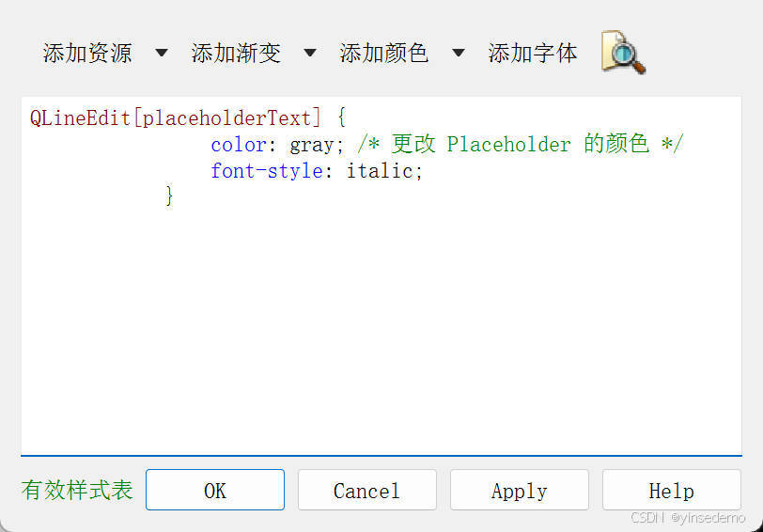The image size is (763, 532).
Task: Open the 添加颜色 dropdown arrow
Action: click(x=459, y=53)
